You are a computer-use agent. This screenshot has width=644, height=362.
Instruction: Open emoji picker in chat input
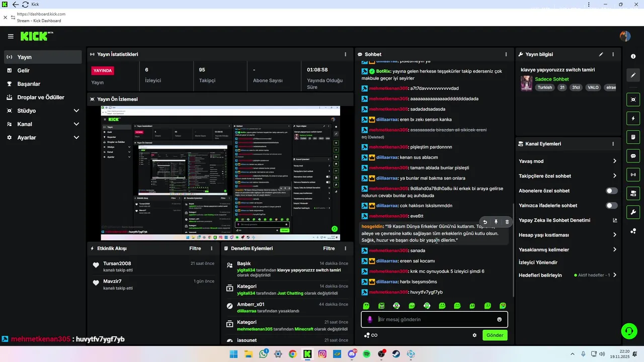pos(499,319)
